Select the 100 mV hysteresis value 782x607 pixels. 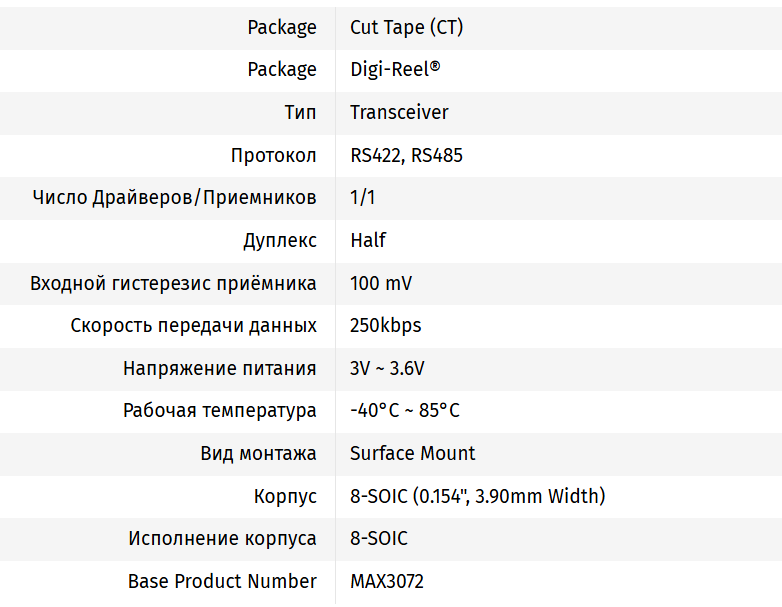[x=381, y=283]
